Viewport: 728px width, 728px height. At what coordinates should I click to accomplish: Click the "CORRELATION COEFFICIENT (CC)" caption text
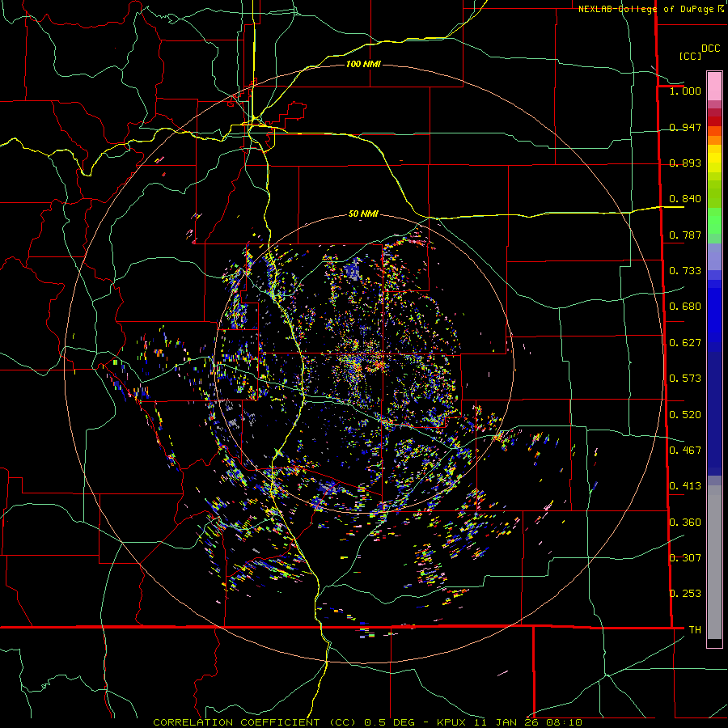255,722
